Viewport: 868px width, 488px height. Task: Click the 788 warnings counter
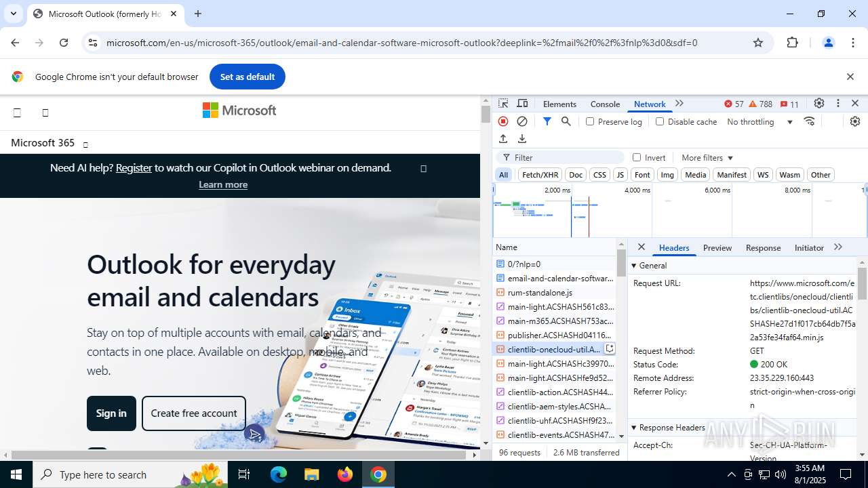click(760, 104)
